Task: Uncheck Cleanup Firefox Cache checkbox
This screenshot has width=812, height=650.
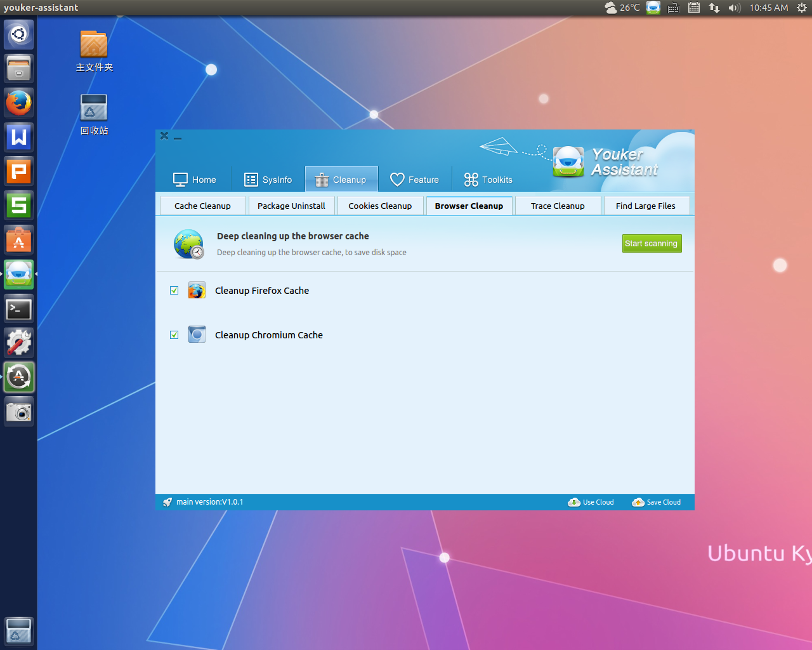Action: click(174, 291)
